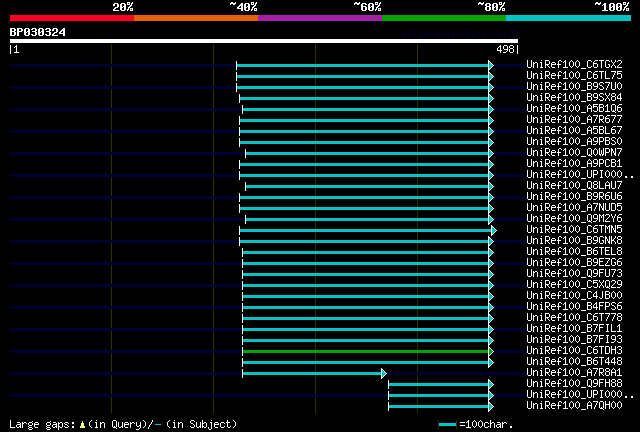Image resolution: width=640 pixels, height=432 pixels.
Task: Click the alignment bar for UniRef100_C6TGX2
Action: click(365, 65)
